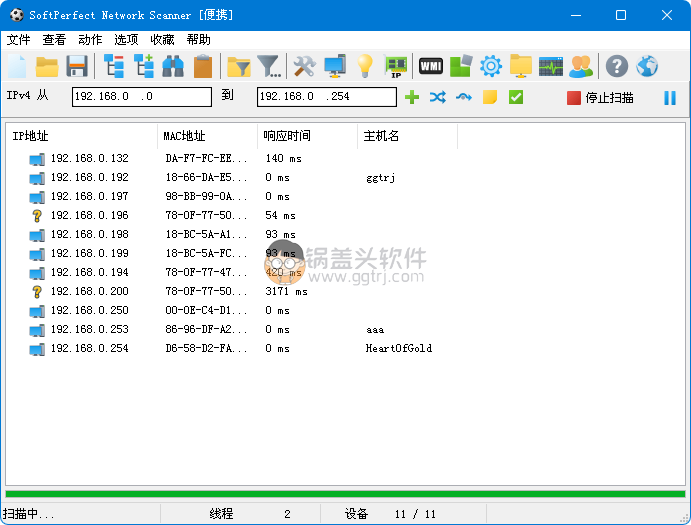Viewport: 691px width, 525px height.
Task: Save results with floppy disk icon
Action: click(77, 67)
